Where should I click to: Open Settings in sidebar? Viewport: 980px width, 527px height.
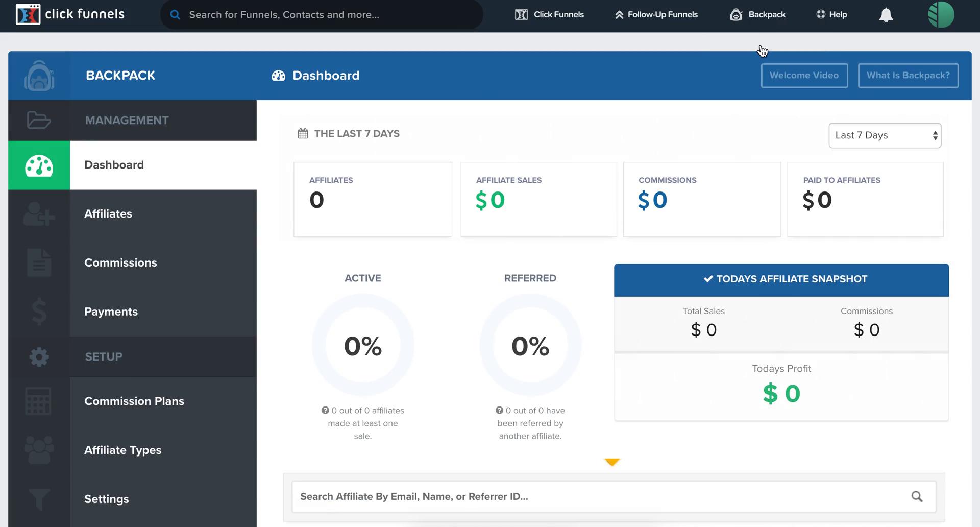point(132,499)
